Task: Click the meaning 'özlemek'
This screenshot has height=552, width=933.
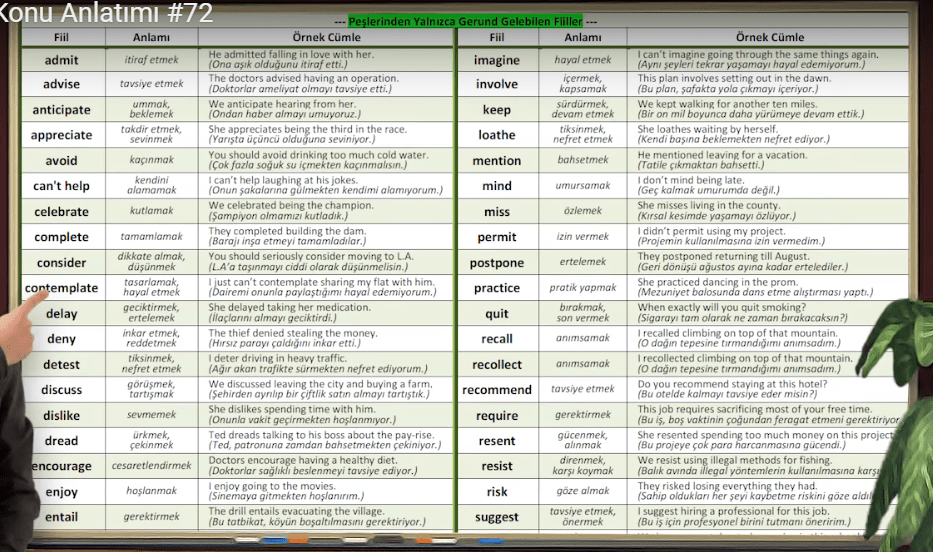Action: (583, 211)
